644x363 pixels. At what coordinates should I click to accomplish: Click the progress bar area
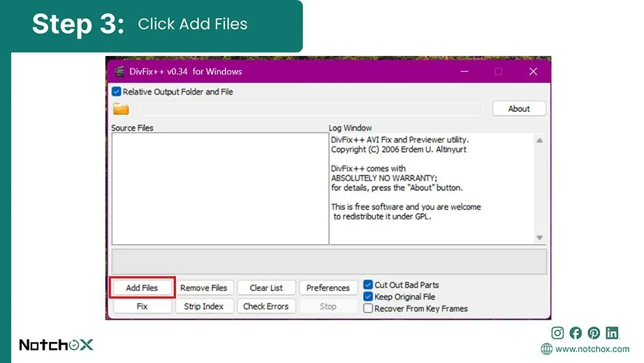pyautogui.click(x=329, y=262)
